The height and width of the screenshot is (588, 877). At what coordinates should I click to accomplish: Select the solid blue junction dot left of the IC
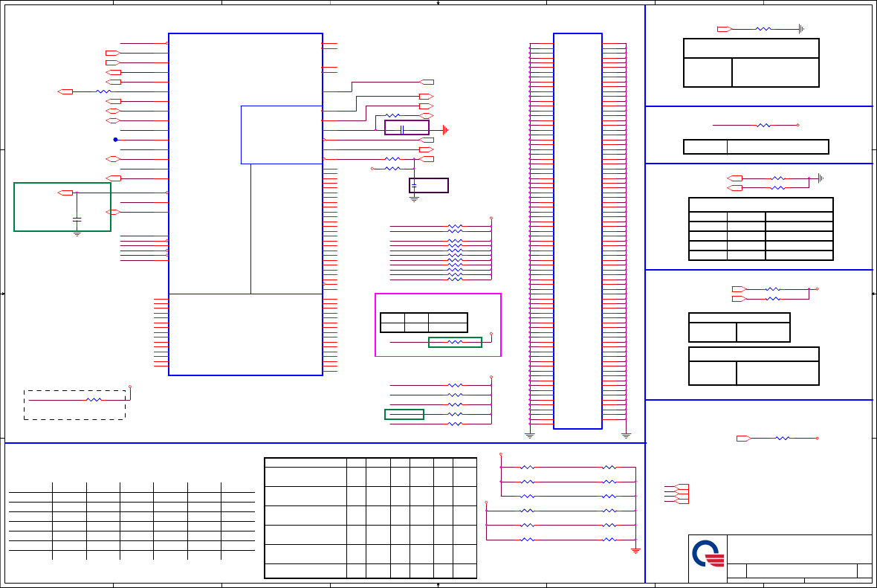(115, 140)
